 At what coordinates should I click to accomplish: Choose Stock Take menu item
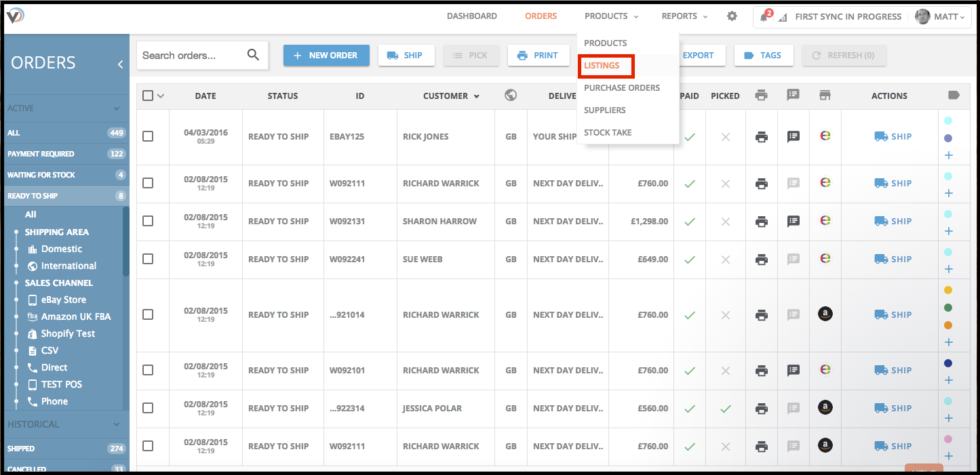pos(608,132)
